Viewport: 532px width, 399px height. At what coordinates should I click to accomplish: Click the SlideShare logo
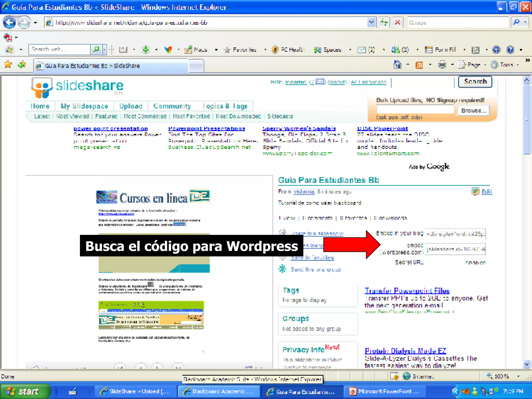click(x=77, y=88)
